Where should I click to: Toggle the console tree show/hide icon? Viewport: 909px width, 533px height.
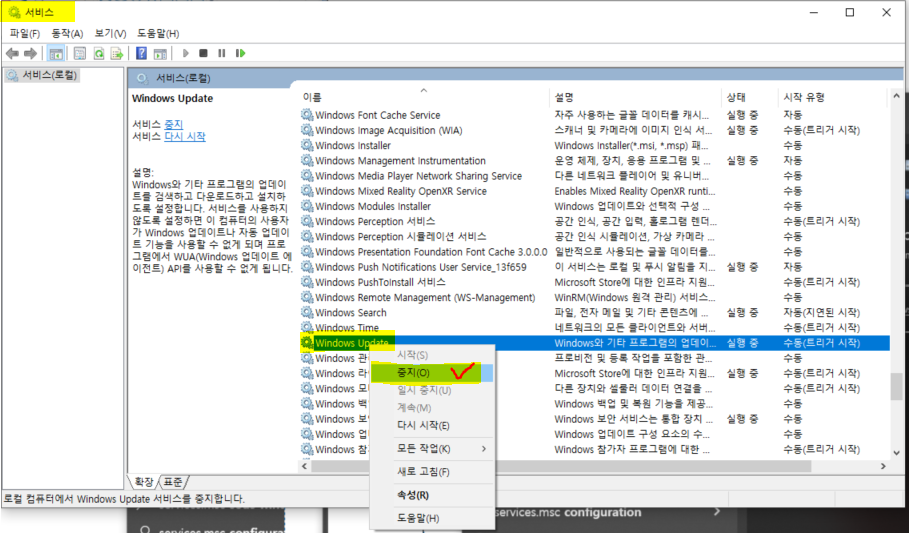click(x=56, y=53)
